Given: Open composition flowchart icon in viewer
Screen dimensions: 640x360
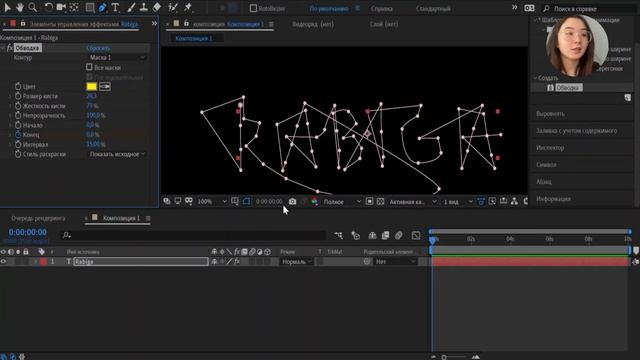Looking at the screenshot, I should tap(514, 201).
